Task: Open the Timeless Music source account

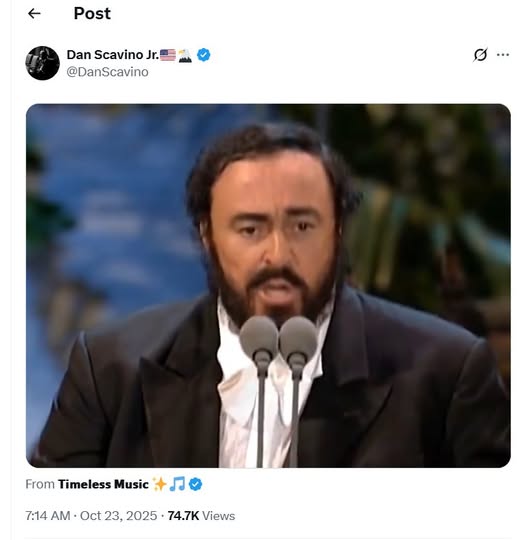Action: click(x=103, y=484)
